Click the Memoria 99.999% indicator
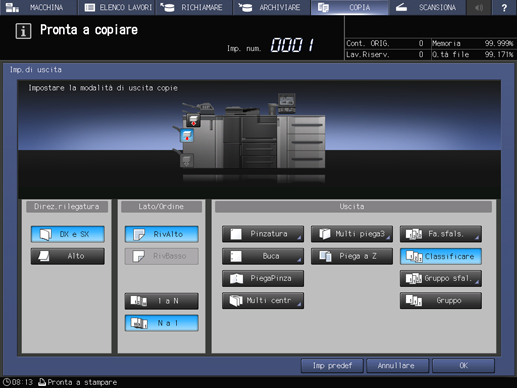Screen dimensions: 517x388 point(473,43)
